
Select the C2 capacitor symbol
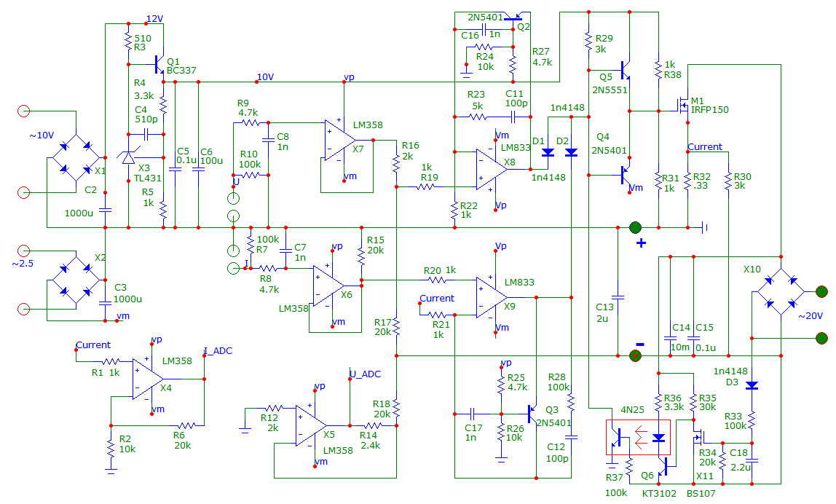tap(105, 210)
